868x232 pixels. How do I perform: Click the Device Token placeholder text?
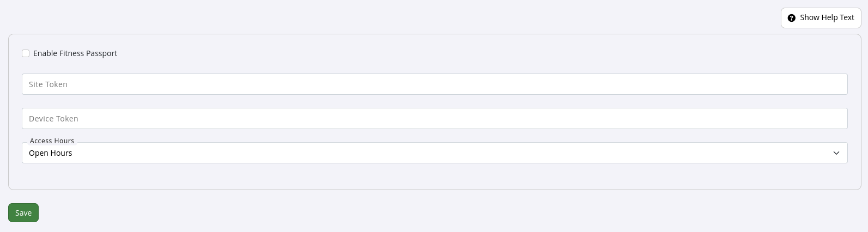53,119
